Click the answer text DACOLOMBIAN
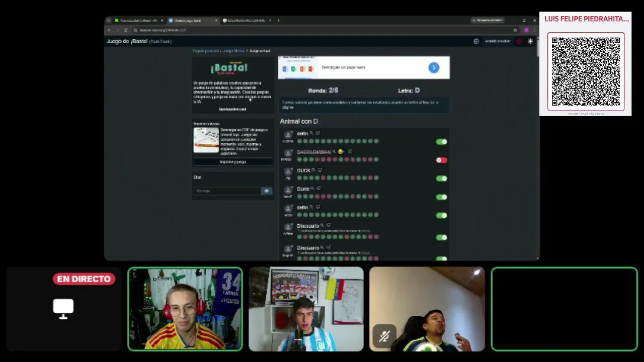 coord(313,152)
